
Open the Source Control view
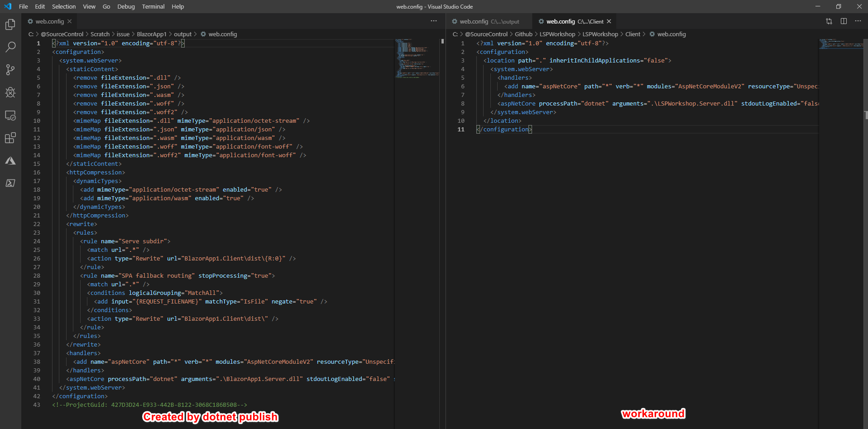click(10, 70)
